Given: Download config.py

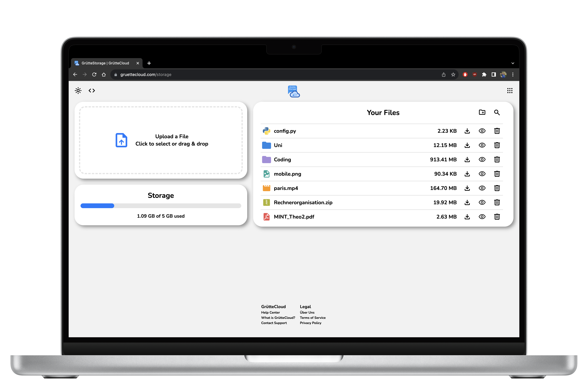Looking at the screenshot, I should (467, 131).
